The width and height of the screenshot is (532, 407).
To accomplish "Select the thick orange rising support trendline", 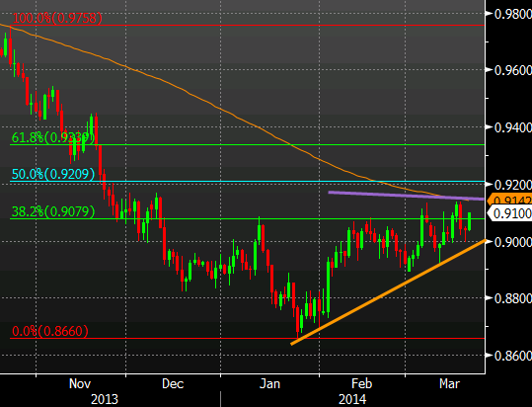I will point(388,292).
